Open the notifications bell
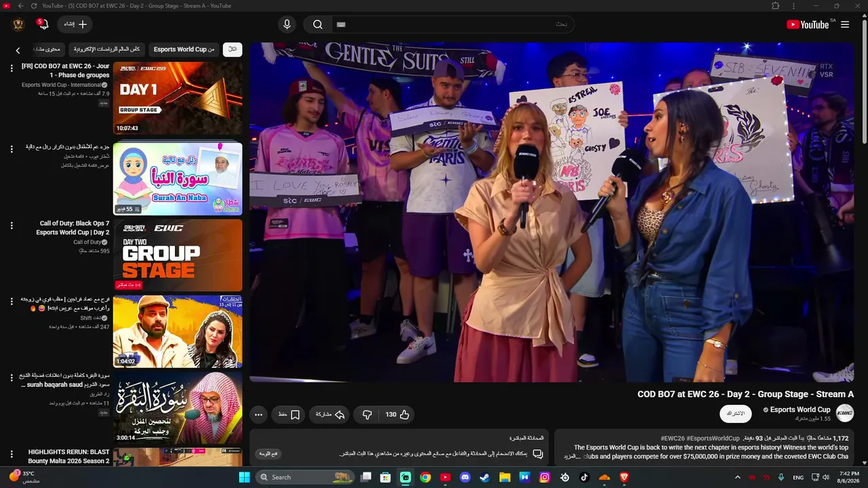The height and width of the screenshot is (488, 868). [43, 24]
